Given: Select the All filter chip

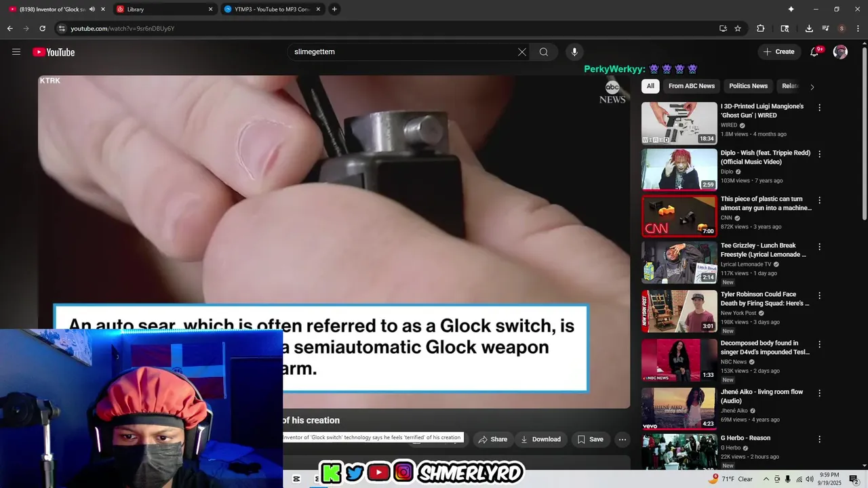Looking at the screenshot, I should [650, 86].
